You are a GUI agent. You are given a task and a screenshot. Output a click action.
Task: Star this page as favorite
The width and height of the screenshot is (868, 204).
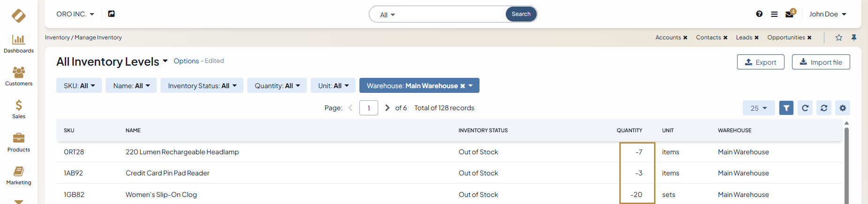click(x=839, y=38)
